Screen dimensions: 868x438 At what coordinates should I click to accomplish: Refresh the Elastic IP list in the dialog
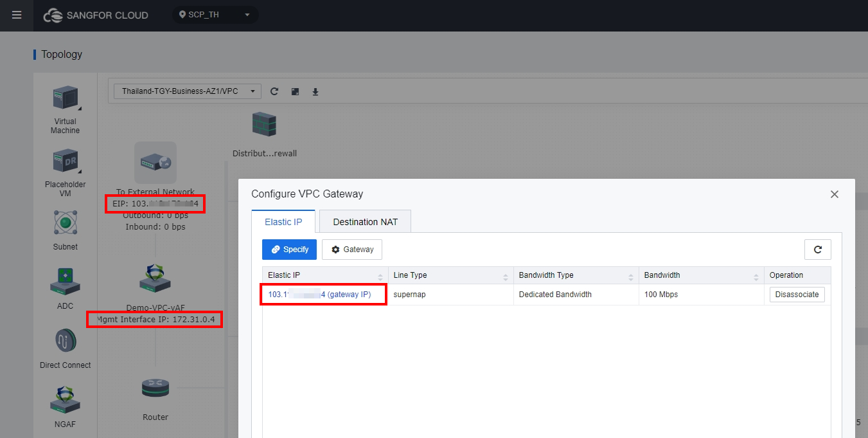pyautogui.click(x=817, y=249)
